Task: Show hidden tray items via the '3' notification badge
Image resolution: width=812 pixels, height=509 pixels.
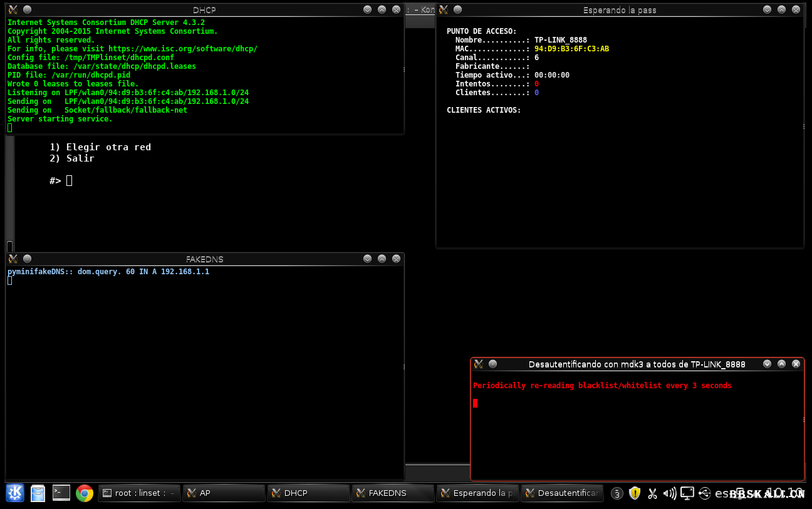Action: (x=617, y=493)
